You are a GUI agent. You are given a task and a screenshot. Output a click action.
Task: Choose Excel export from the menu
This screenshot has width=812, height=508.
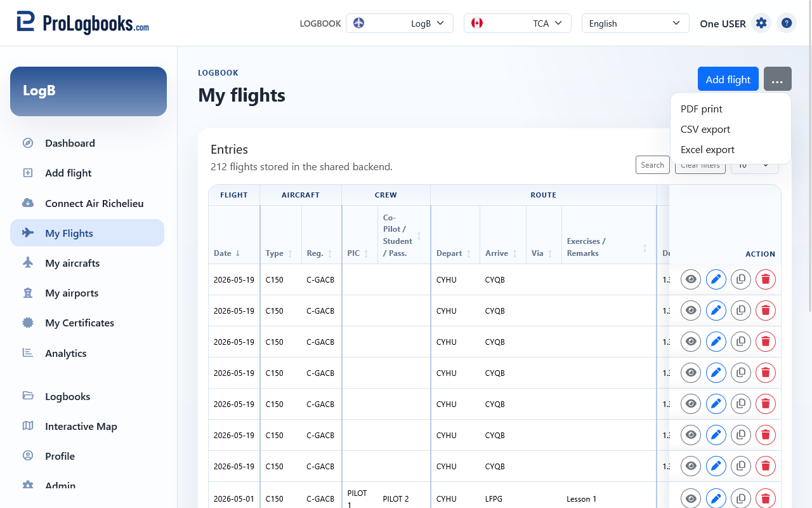tap(731, 149)
